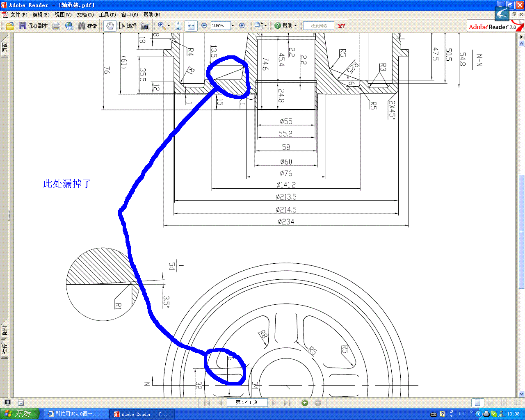Click the keyboard icon in the language bar
525x420 pixels.
(x=434, y=414)
